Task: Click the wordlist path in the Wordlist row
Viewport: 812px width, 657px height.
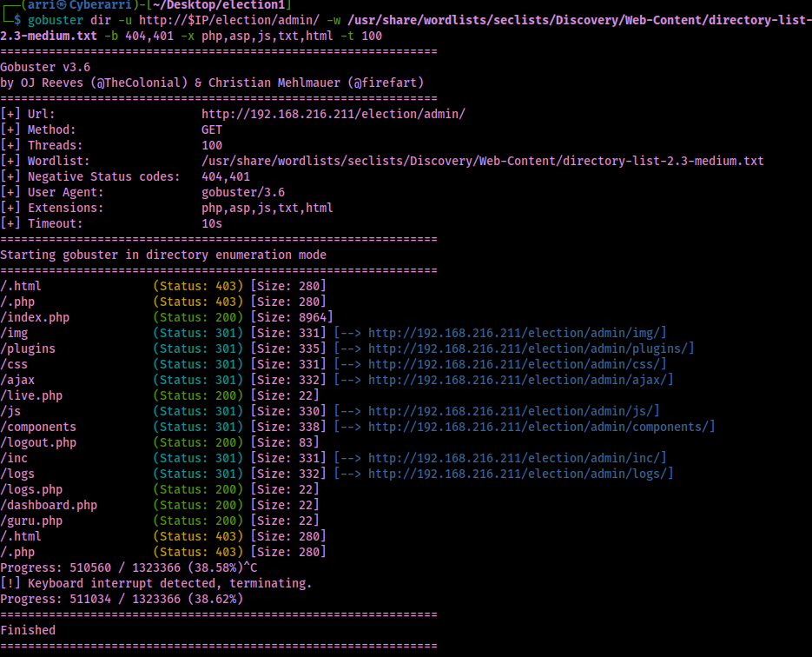Action: (482, 161)
